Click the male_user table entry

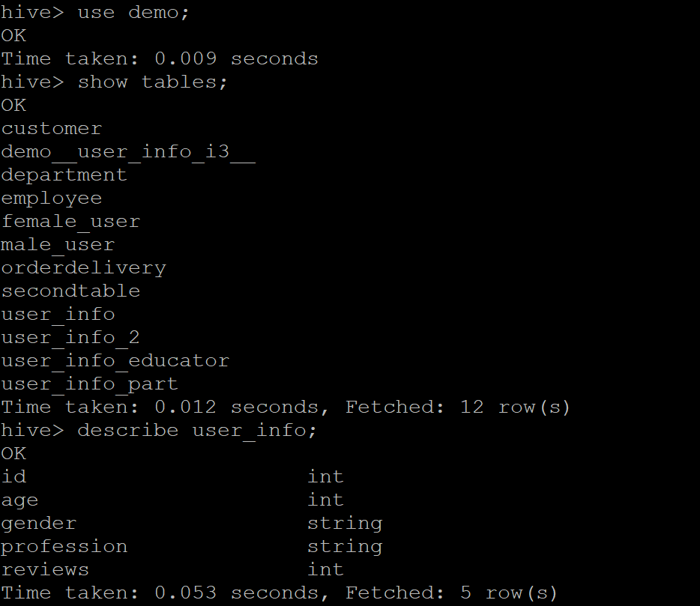(58, 244)
